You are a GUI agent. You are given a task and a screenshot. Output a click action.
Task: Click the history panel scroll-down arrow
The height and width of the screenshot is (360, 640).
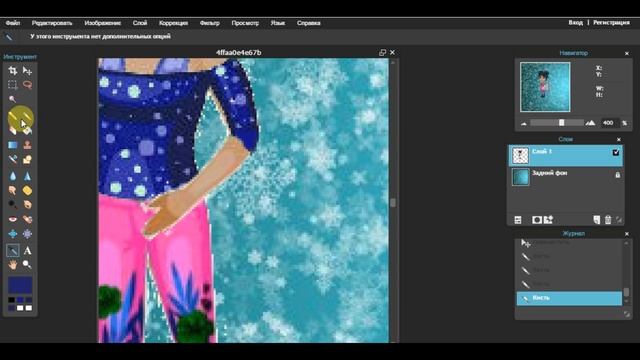pyautogui.click(x=626, y=302)
